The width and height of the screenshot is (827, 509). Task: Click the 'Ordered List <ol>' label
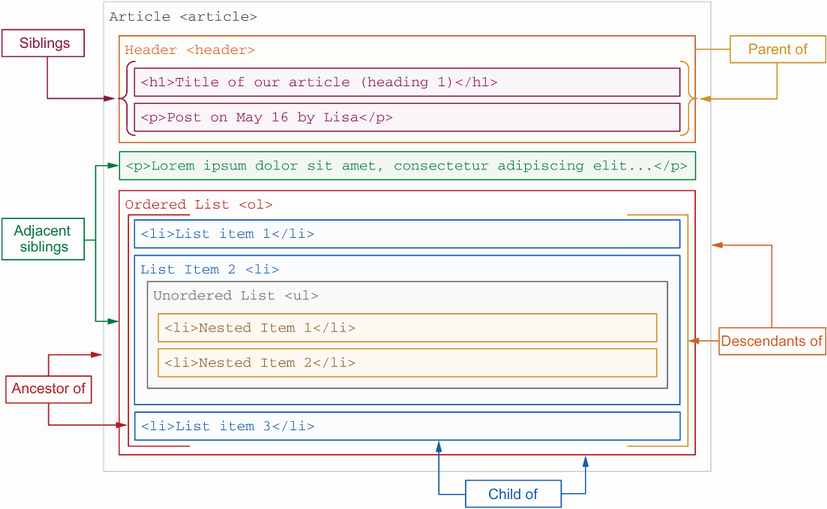click(x=199, y=204)
